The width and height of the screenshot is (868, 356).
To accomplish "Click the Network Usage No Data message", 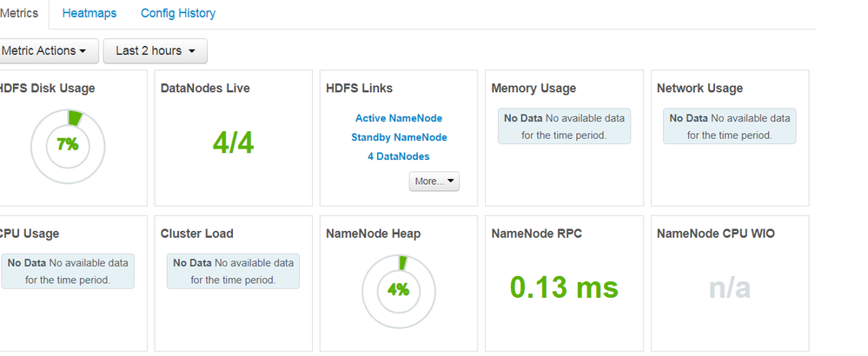I will click(x=729, y=126).
